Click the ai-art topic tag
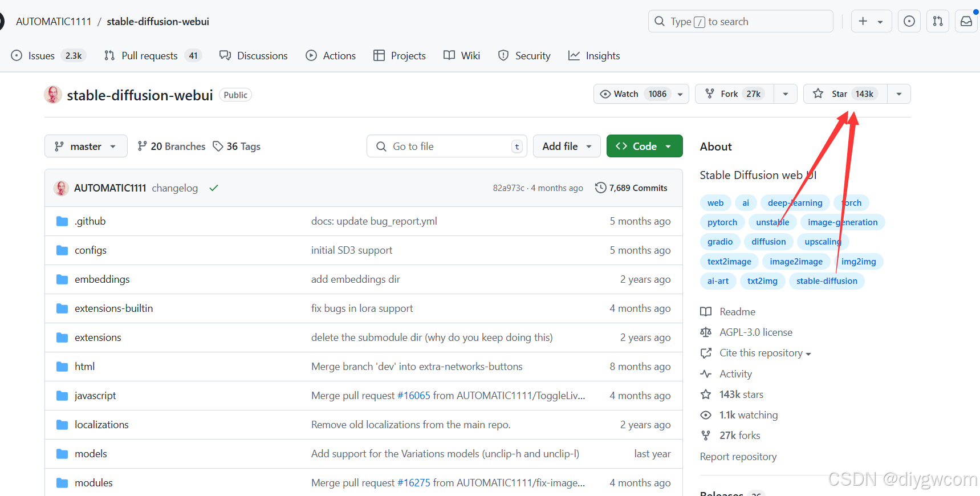 [718, 281]
